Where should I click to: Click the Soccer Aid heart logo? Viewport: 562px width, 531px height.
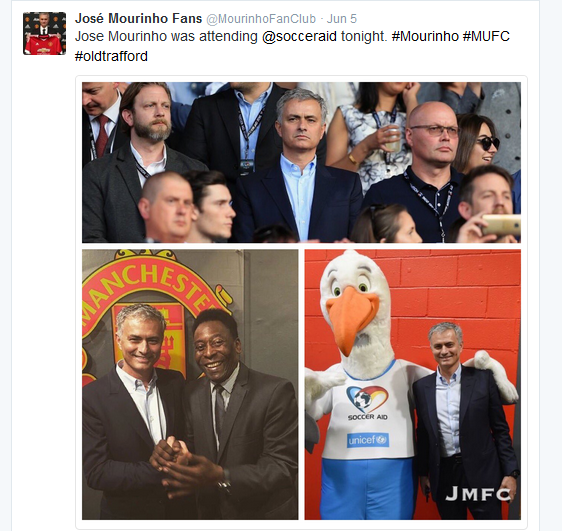367,399
